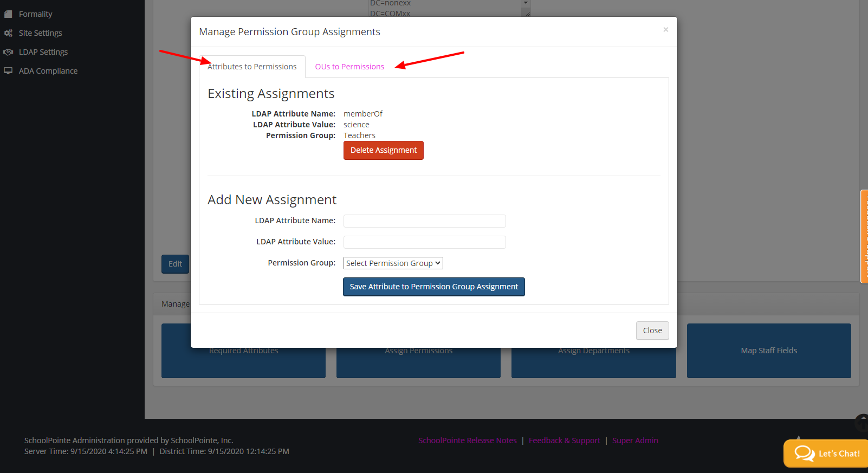
Task: Open the Required Attributes tile
Action: tap(244, 362)
